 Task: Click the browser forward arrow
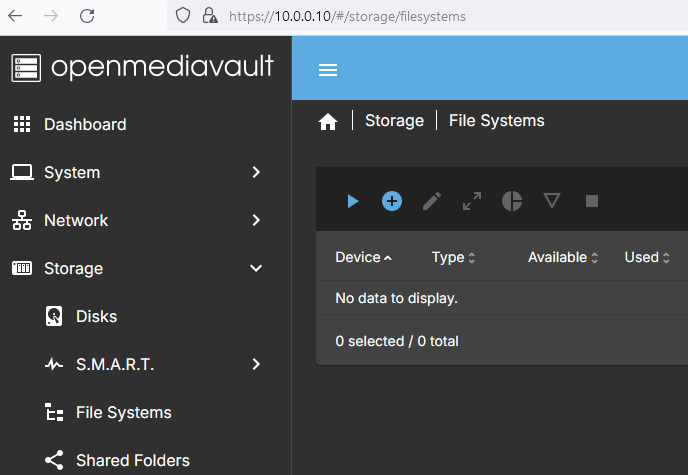51,16
